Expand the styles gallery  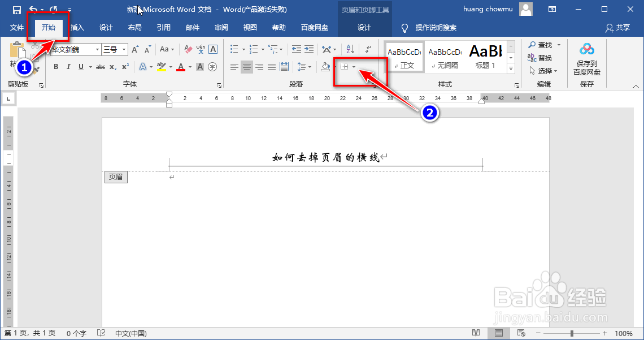(x=511, y=68)
